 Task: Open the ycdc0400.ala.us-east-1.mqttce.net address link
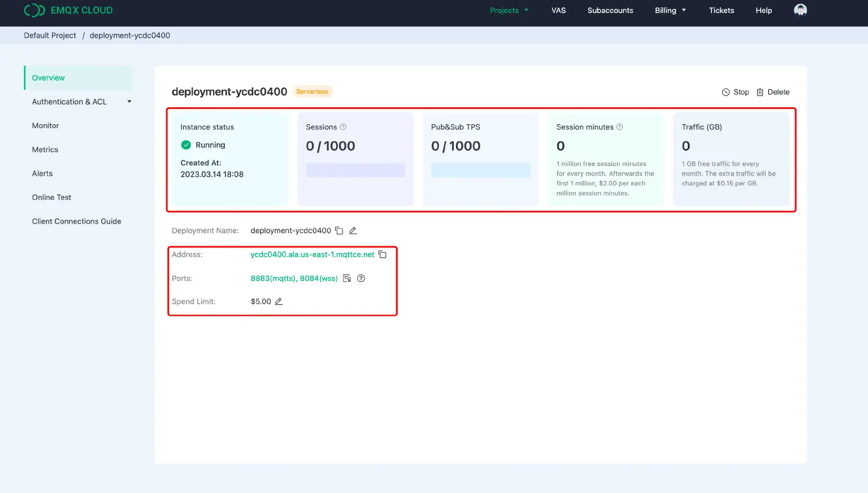point(312,255)
